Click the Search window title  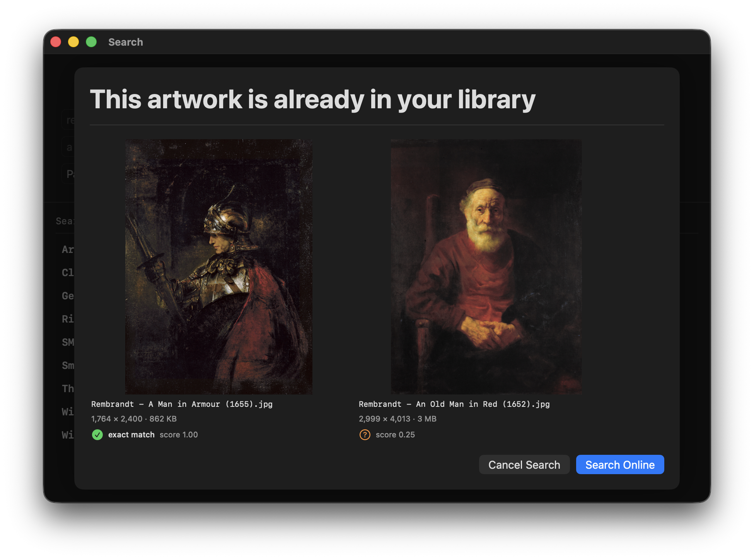pyautogui.click(x=126, y=42)
